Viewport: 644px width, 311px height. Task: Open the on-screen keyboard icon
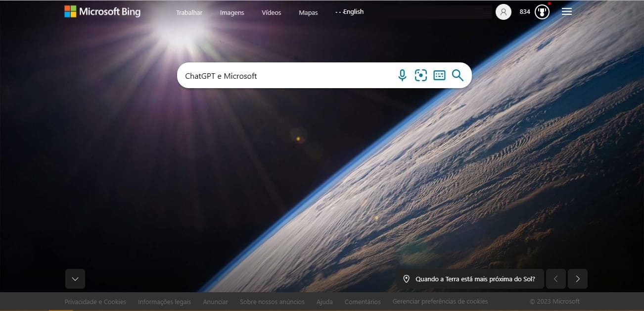click(439, 75)
